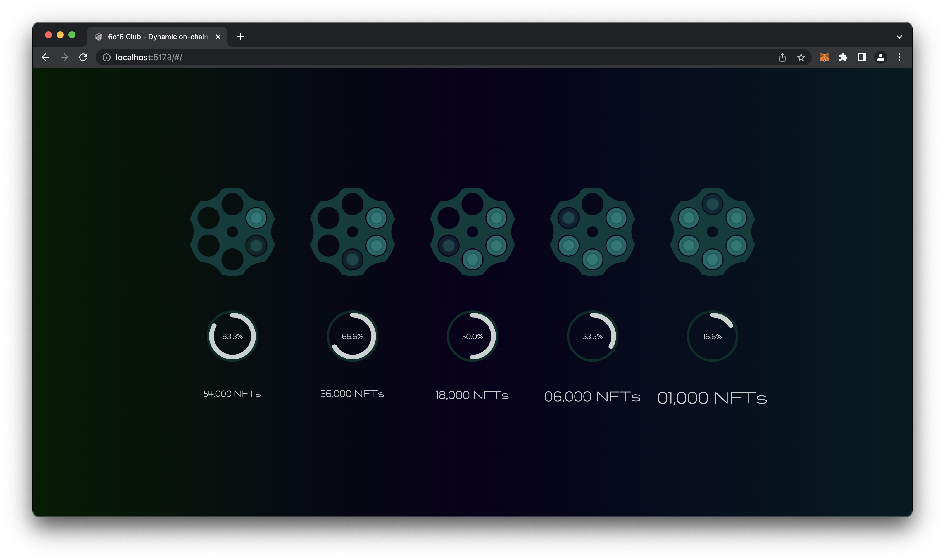The width and height of the screenshot is (945, 560).
Task: Click the share page icon in address bar
Action: point(782,57)
